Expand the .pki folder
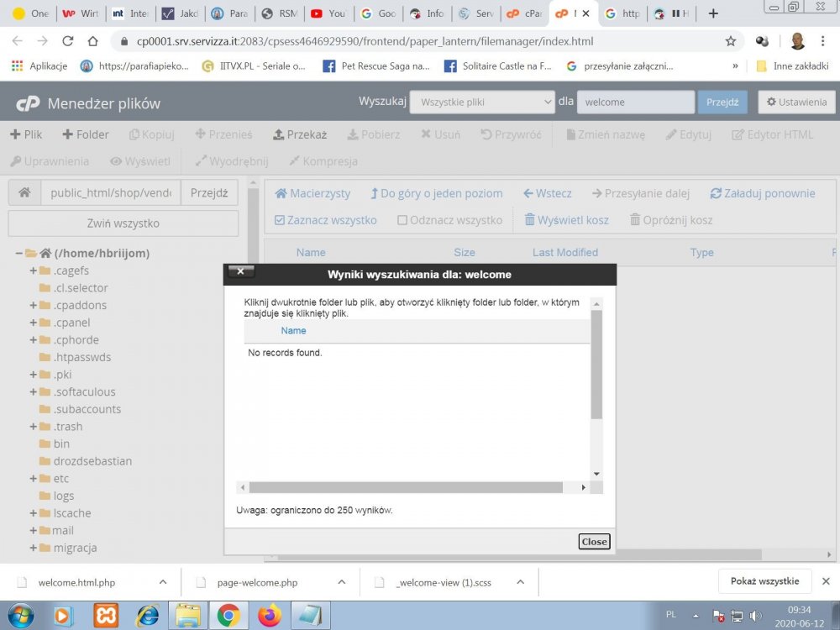 pos(34,375)
